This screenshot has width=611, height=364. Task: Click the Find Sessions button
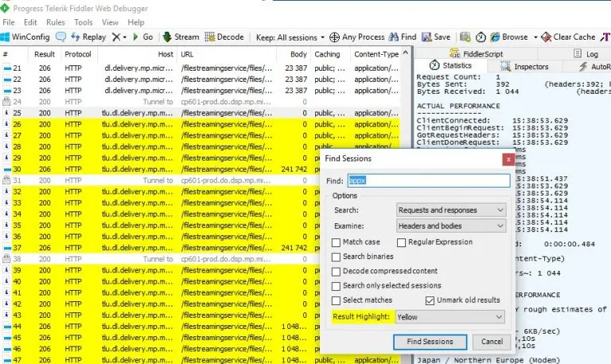(x=430, y=342)
